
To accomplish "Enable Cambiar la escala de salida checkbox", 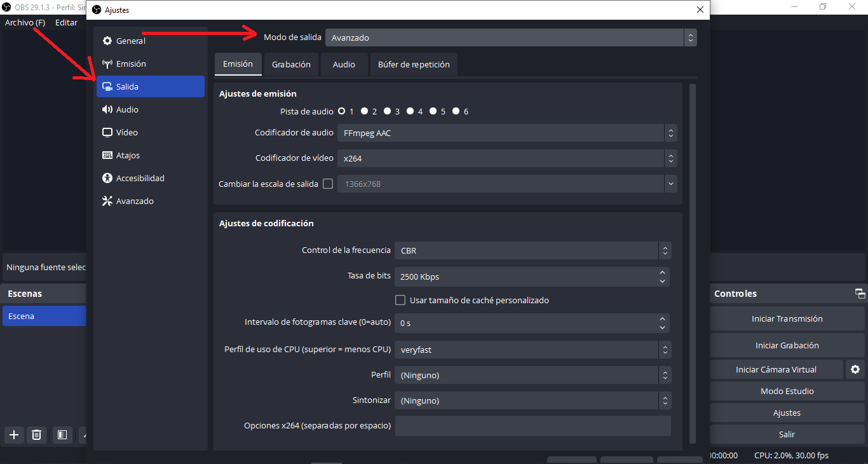I will click(328, 184).
